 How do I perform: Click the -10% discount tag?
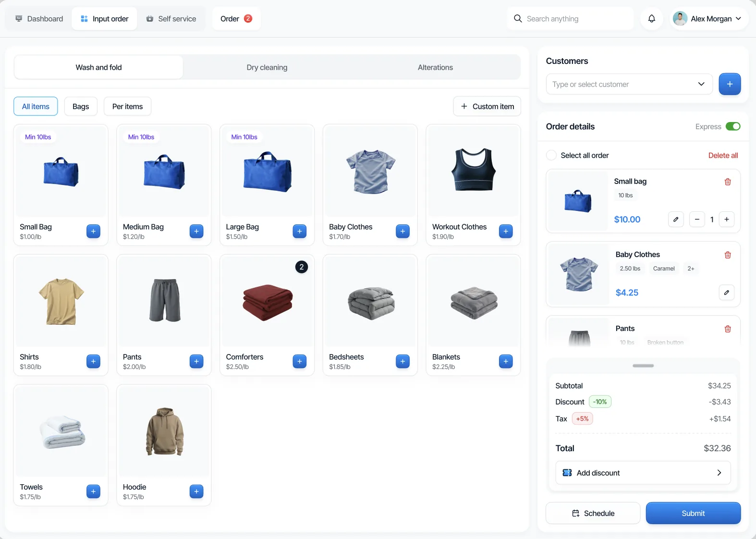pos(600,402)
